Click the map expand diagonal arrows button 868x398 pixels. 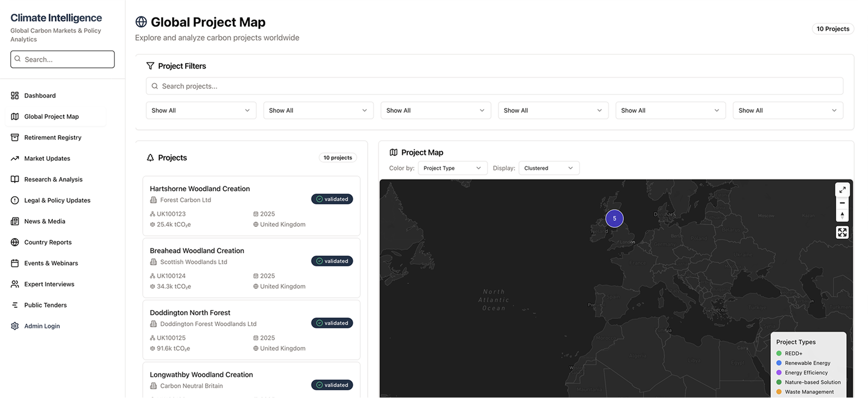842,190
